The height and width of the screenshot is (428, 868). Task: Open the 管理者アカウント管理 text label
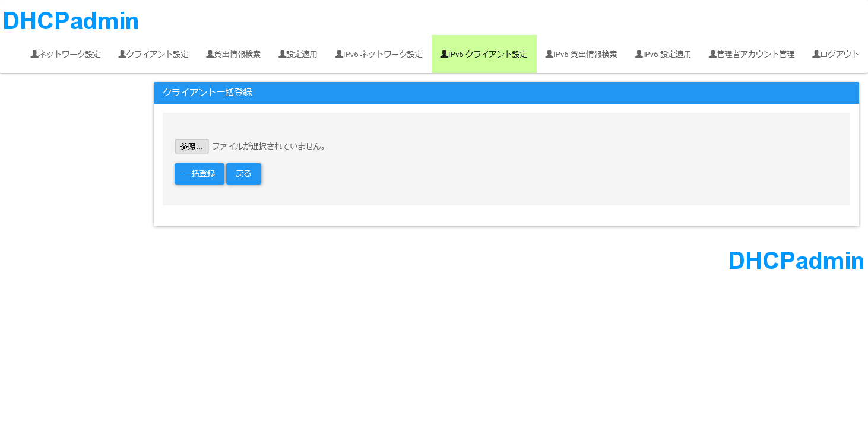coord(755,55)
